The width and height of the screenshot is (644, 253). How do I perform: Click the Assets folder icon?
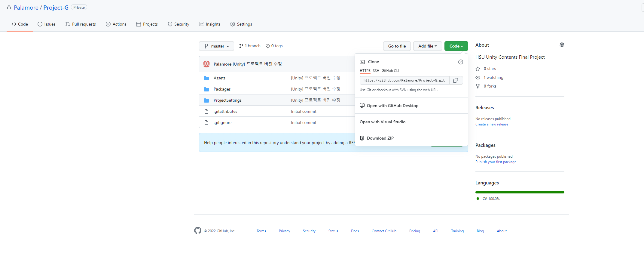(206, 78)
